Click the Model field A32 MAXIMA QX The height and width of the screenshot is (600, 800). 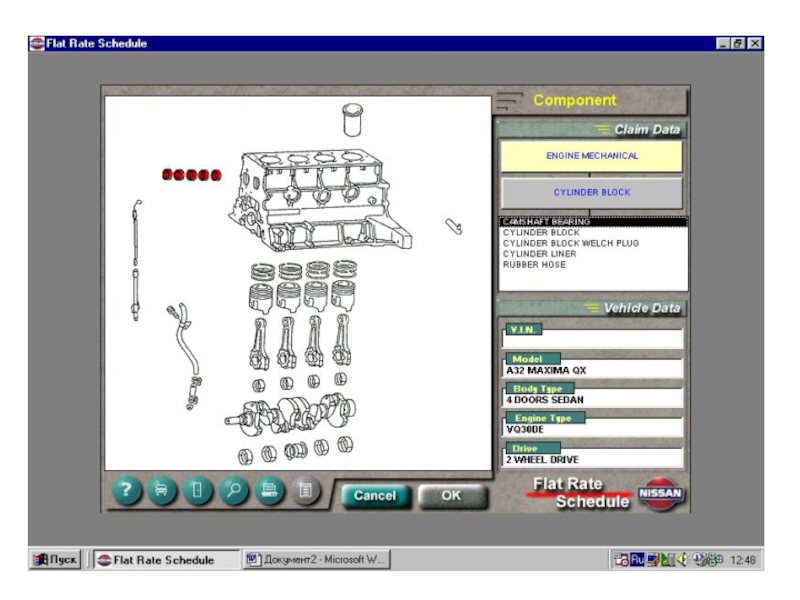(593, 370)
